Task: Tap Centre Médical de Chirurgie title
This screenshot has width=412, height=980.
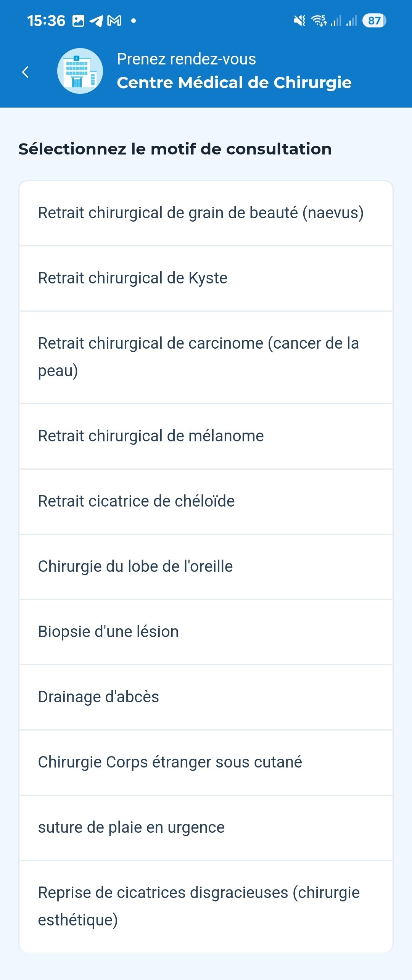Action: [x=234, y=83]
